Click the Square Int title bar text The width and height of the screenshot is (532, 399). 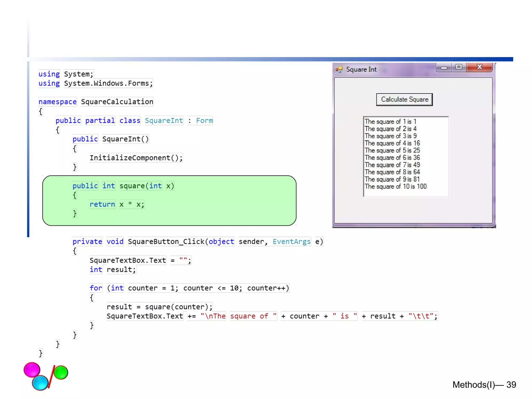click(x=361, y=69)
